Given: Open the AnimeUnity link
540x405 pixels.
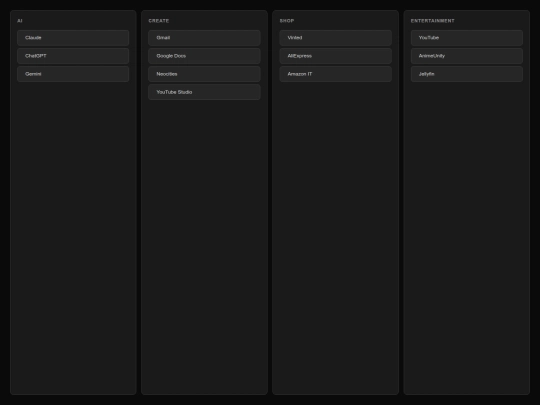Looking at the screenshot, I should (x=467, y=56).
